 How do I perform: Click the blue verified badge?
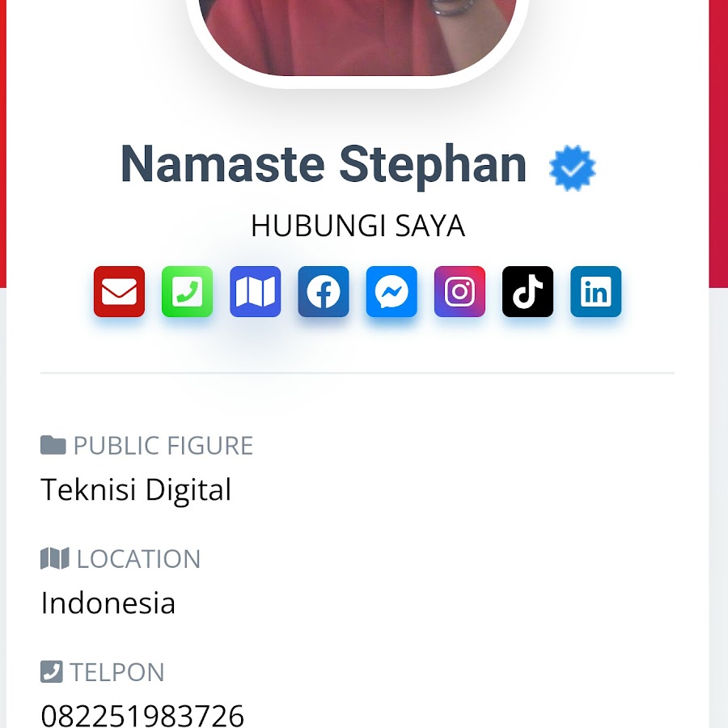[x=573, y=167]
